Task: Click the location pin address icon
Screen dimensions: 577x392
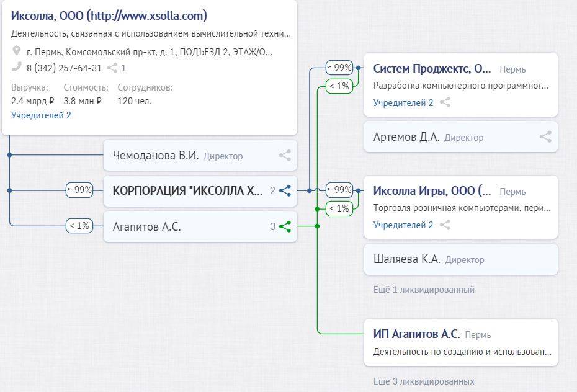Action: pyautogui.click(x=17, y=51)
